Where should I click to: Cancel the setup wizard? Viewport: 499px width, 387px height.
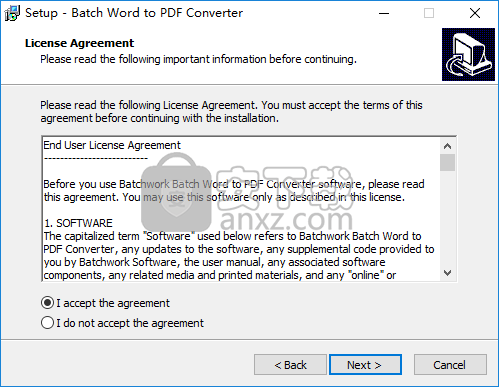point(450,365)
